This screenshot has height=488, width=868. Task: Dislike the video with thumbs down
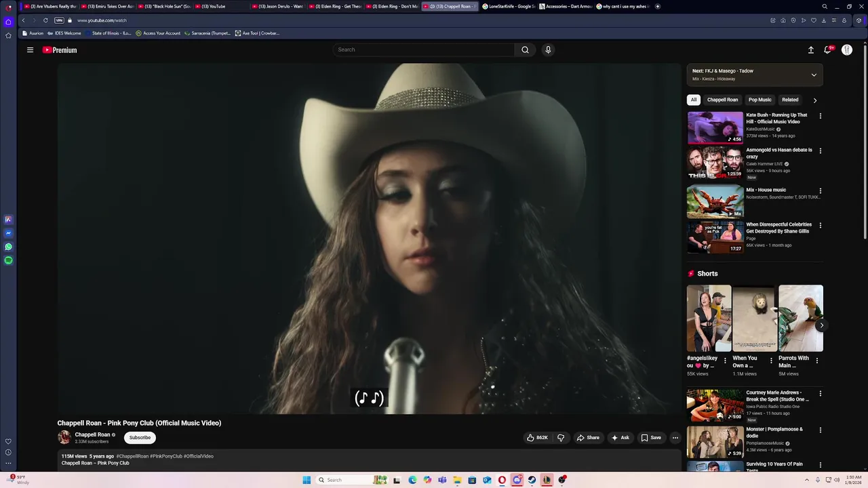[x=561, y=438]
